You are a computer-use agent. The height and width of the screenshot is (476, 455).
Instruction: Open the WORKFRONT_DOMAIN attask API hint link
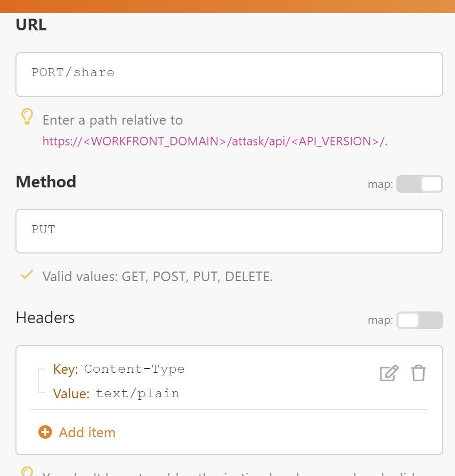(x=215, y=142)
